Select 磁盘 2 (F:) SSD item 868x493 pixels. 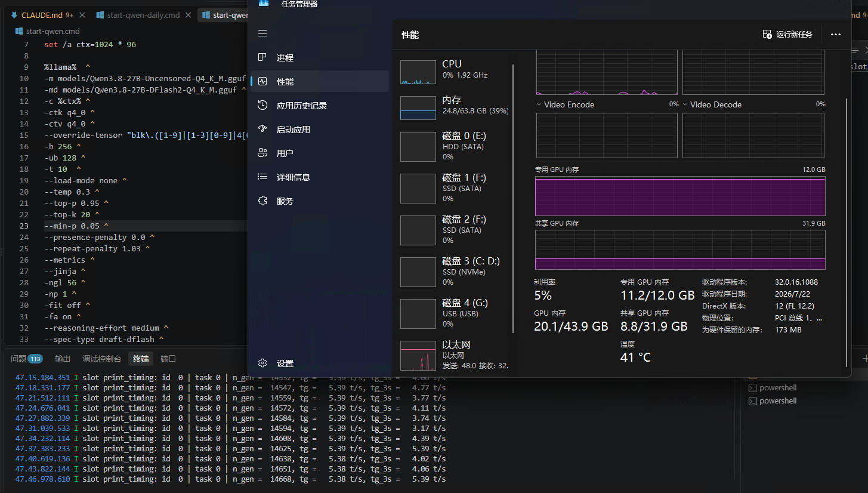point(453,230)
